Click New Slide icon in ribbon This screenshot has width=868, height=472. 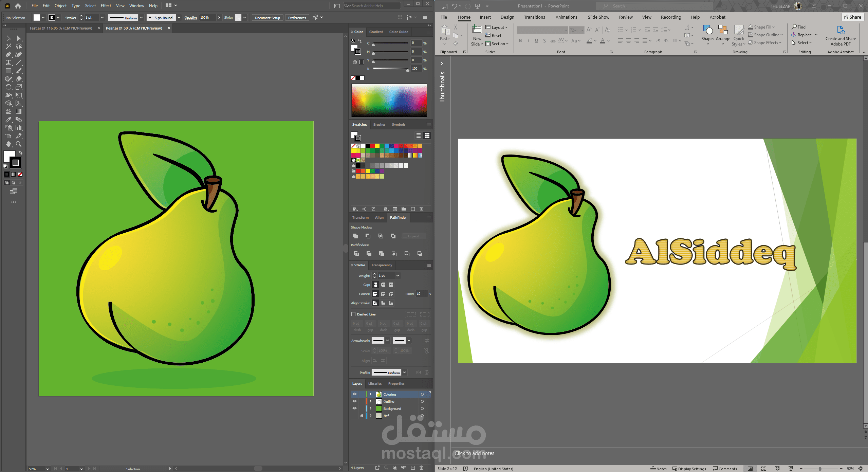pyautogui.click(x=477, y=30)
